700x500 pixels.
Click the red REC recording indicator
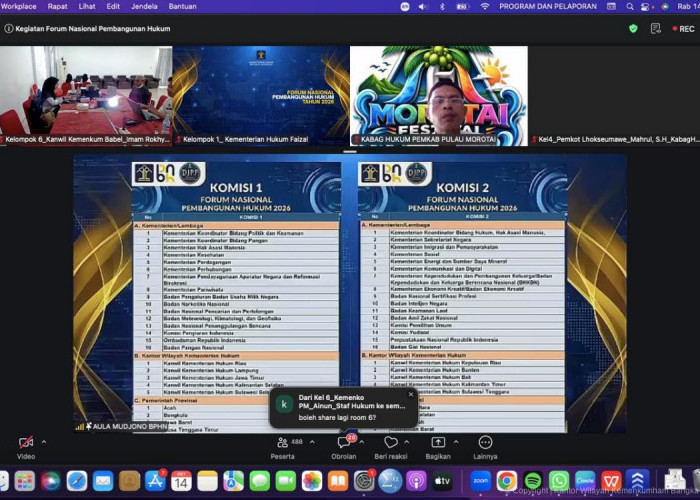click(x=683, y=29)
